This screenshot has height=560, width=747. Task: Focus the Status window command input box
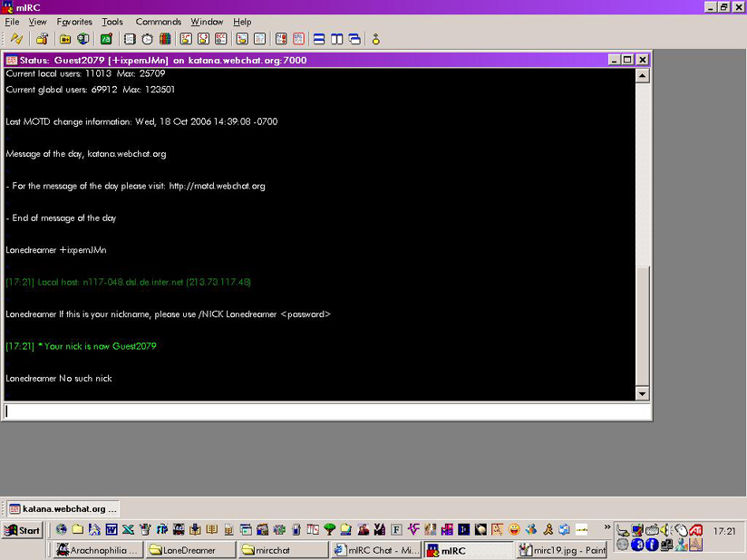[x=326, y=411]
